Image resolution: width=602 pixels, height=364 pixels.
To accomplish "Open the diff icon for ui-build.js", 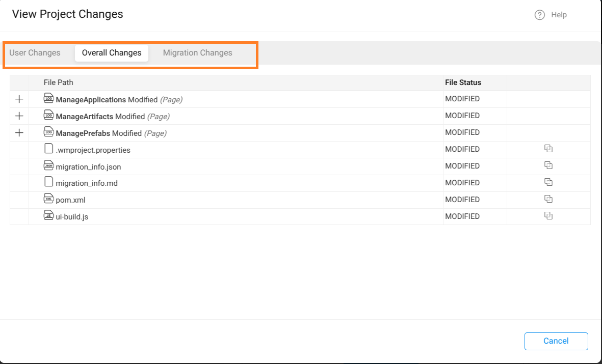I will (x=548, y=216).
